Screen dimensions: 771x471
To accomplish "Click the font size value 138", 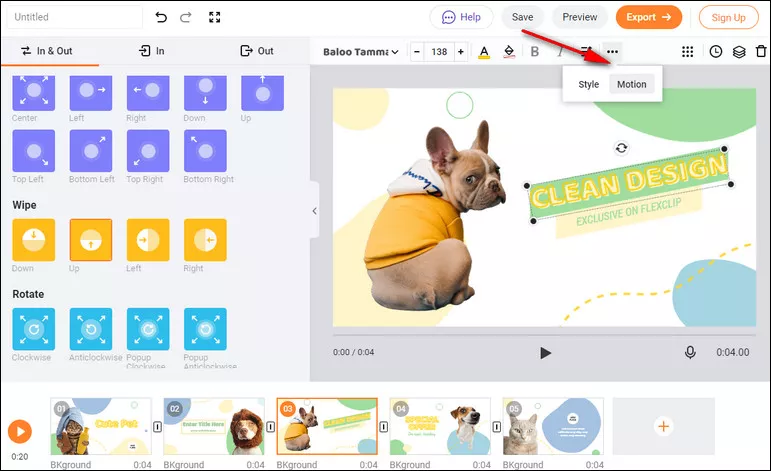I will [439, 52].
